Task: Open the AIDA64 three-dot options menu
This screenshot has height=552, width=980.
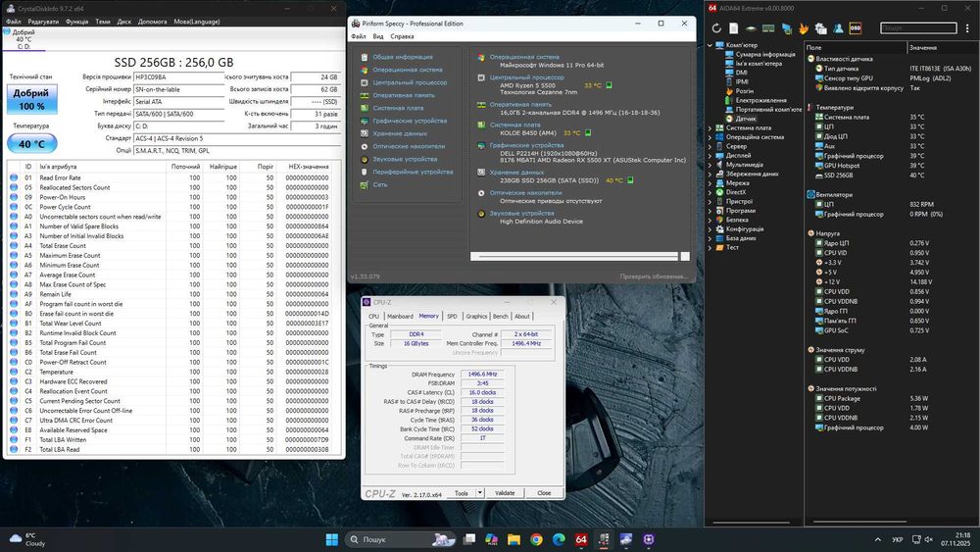Action: point(967,28)
